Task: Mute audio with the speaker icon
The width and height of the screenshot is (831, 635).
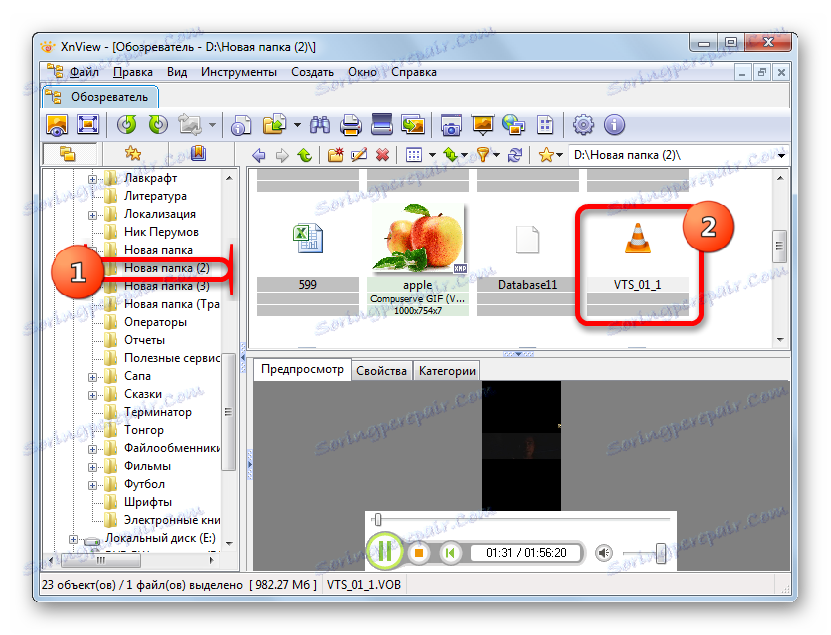Action: (603, 553)
